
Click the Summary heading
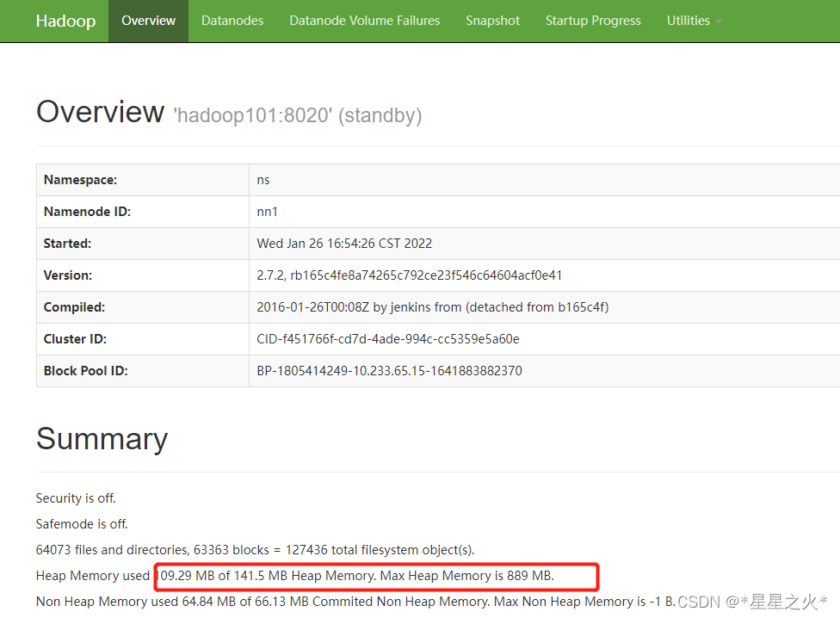point(102,439)
